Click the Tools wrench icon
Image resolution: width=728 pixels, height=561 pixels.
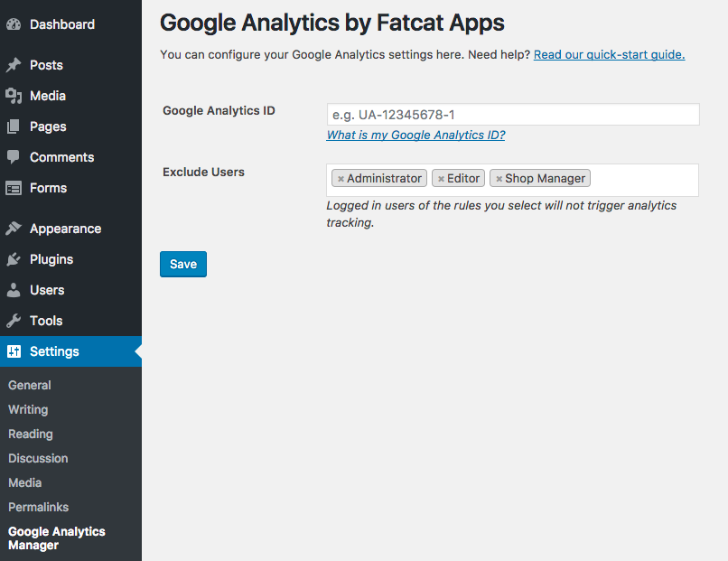[14, 321]
